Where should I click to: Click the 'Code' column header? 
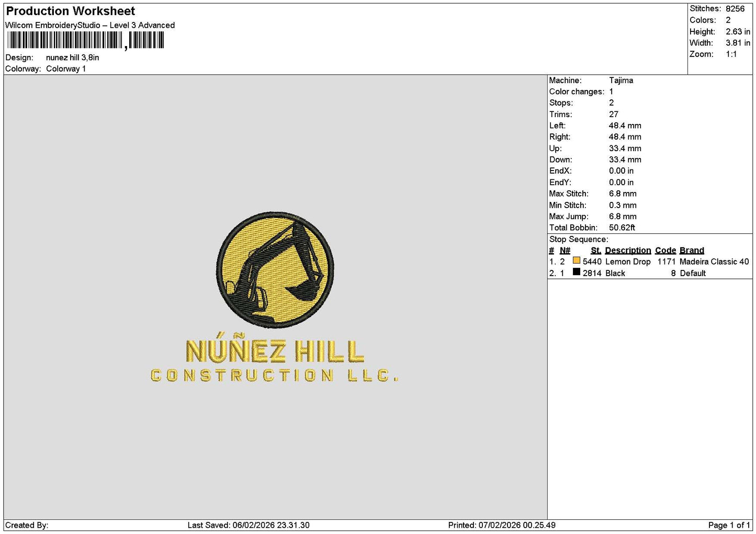click(x=665, y=251)
